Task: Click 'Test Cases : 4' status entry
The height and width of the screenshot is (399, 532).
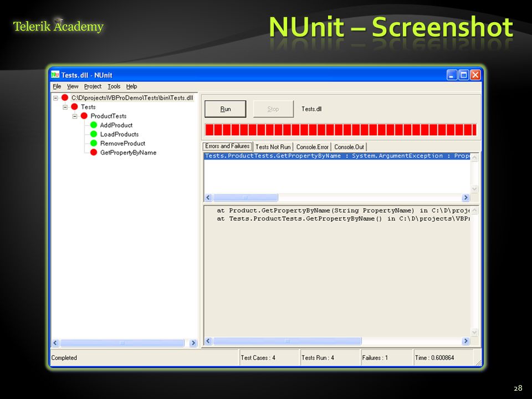Action: click(258, 357)
